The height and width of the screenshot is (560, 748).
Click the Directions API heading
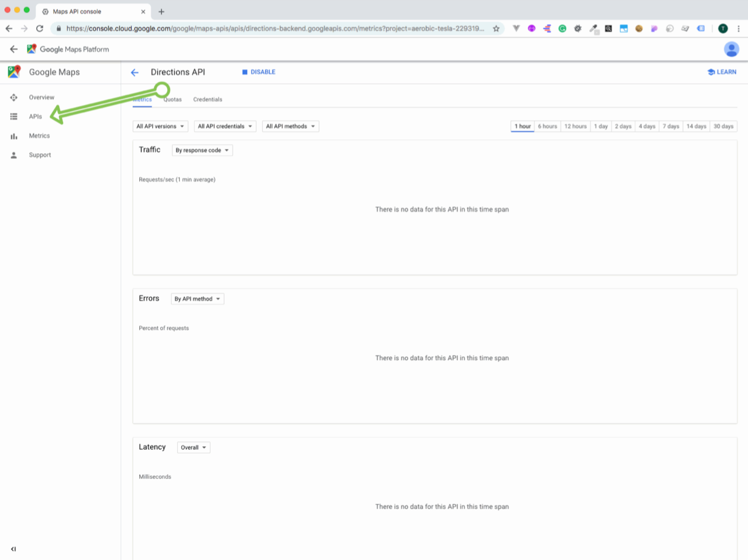(x=178, y=72)
